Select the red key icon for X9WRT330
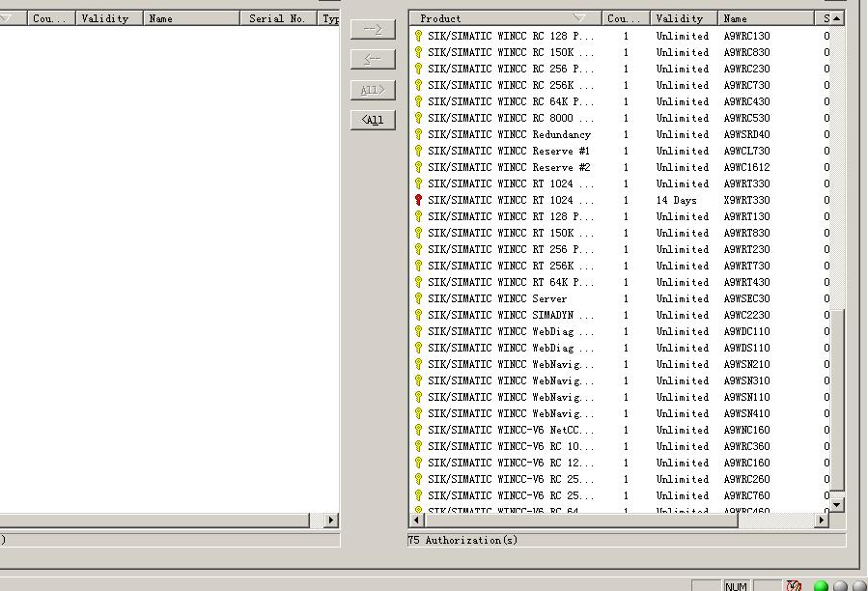Viewport: 868px width, 591px height. (418, 200)
